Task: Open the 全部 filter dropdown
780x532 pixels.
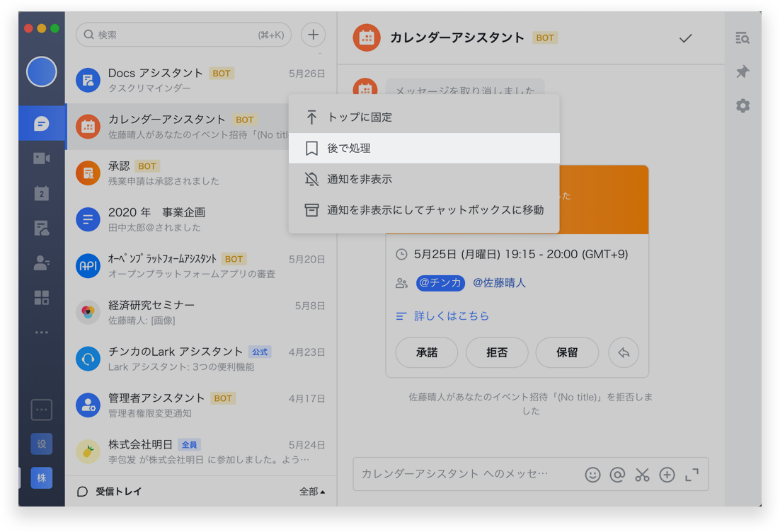Action: 312,492
